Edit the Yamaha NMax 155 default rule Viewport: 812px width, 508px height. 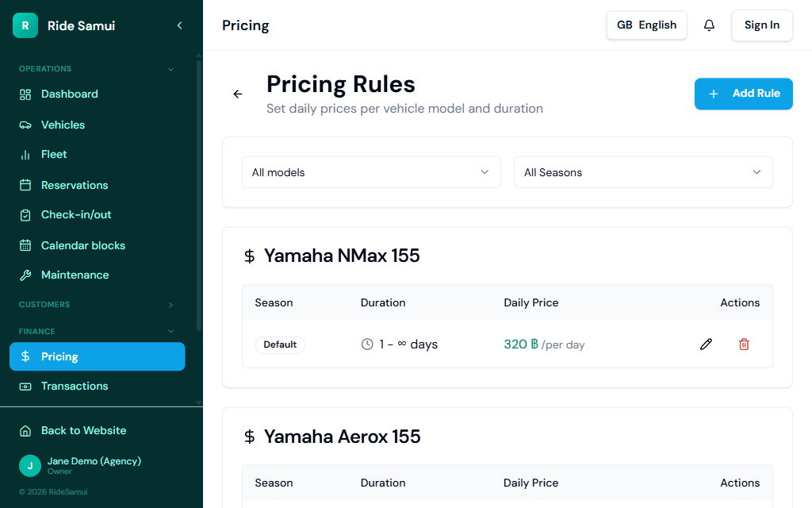coord(706,344)
